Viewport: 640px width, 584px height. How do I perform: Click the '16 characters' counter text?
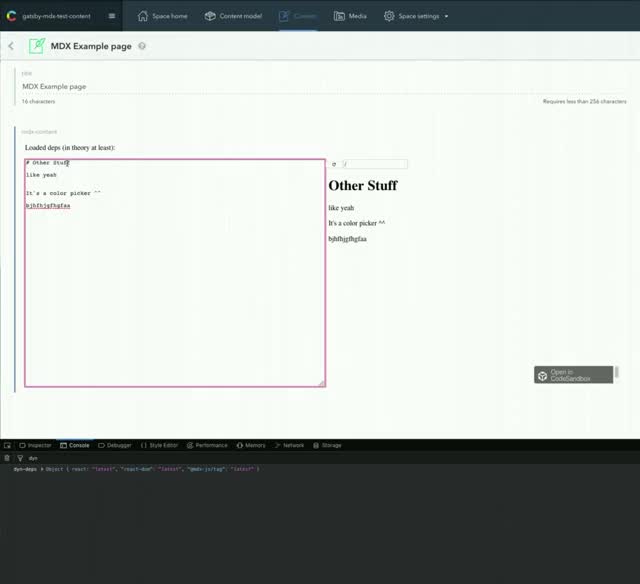coord(38,101)
